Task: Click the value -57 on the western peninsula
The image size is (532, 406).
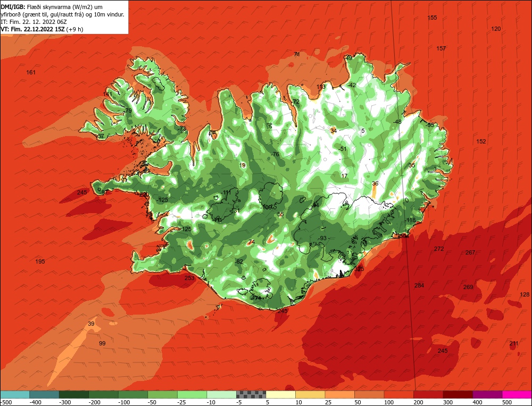Action: click(100, 136)
